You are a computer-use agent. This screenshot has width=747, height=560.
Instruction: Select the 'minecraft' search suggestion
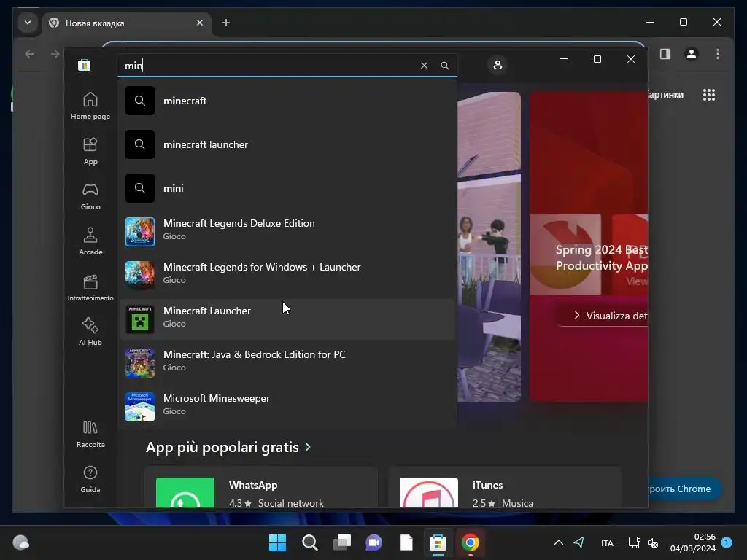tap(287, 101)
